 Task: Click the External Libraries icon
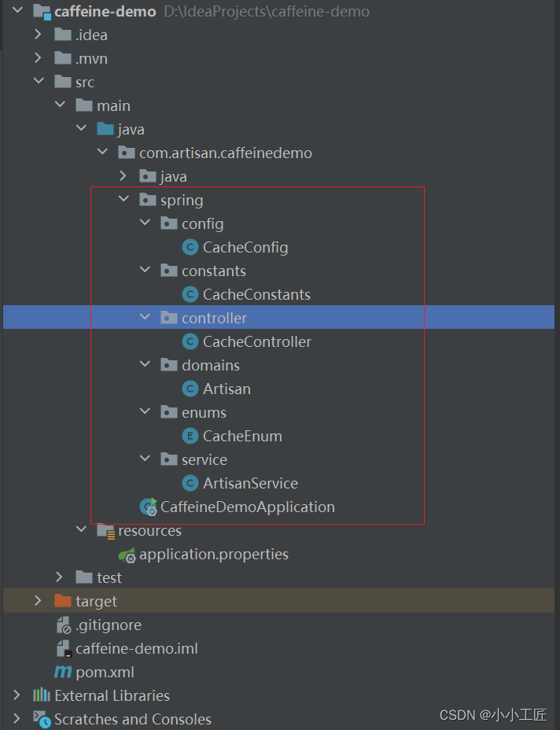tap(42, 695)
